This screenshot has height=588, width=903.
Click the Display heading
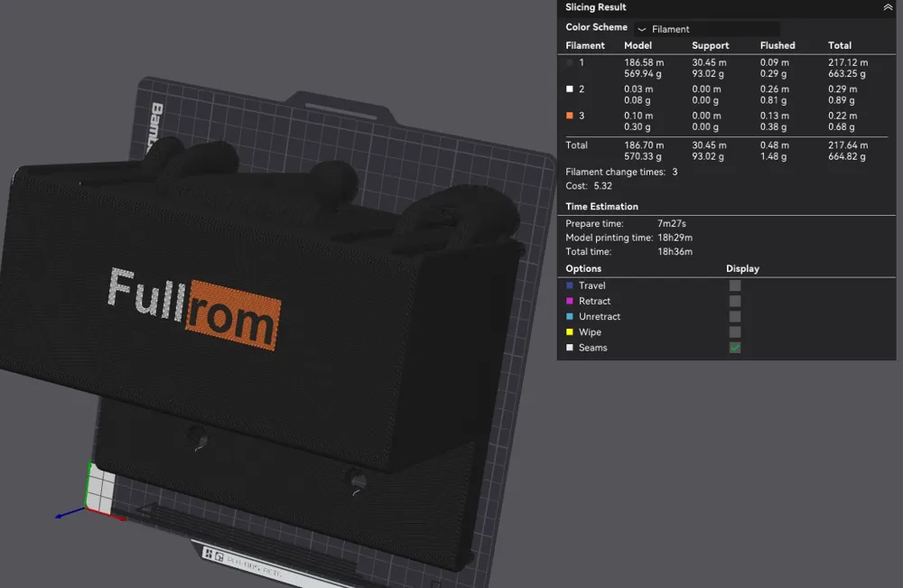[742, 268]
